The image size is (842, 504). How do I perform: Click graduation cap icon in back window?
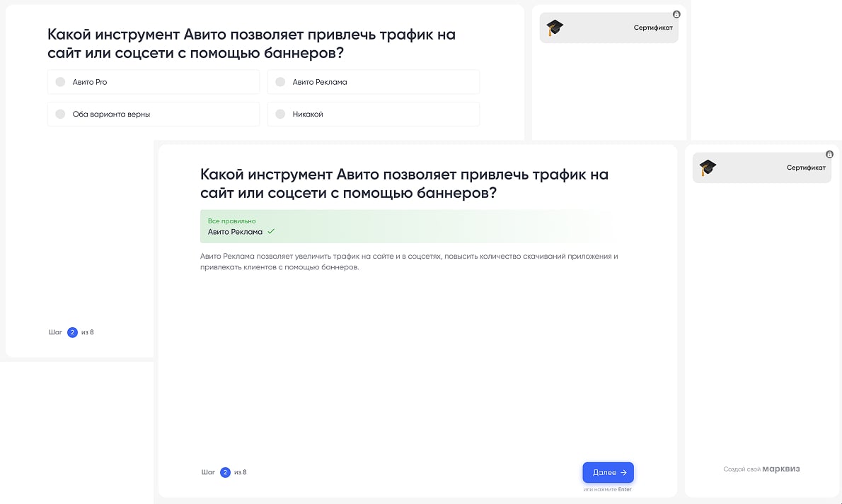(554, 28)
